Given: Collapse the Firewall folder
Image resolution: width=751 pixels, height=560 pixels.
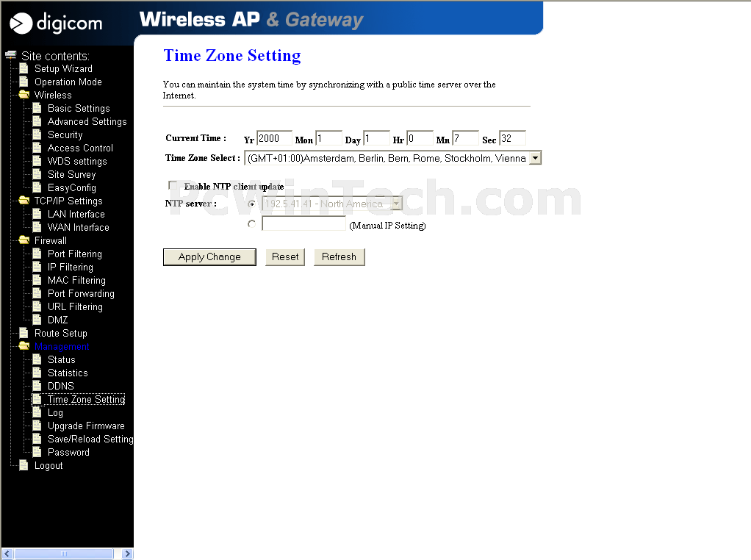Looking at the screenshot, I should point(24,240).
